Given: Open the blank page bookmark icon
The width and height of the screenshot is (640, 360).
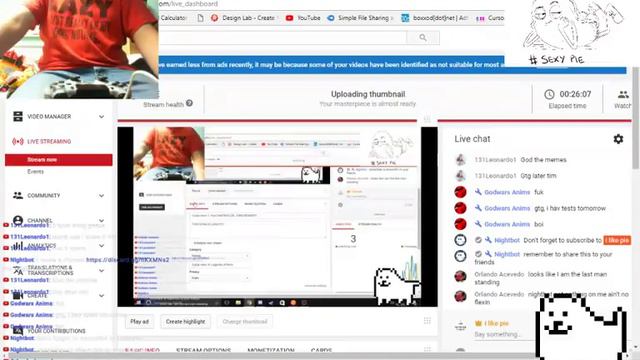Looking at the screenshot, I should point(200,18).
